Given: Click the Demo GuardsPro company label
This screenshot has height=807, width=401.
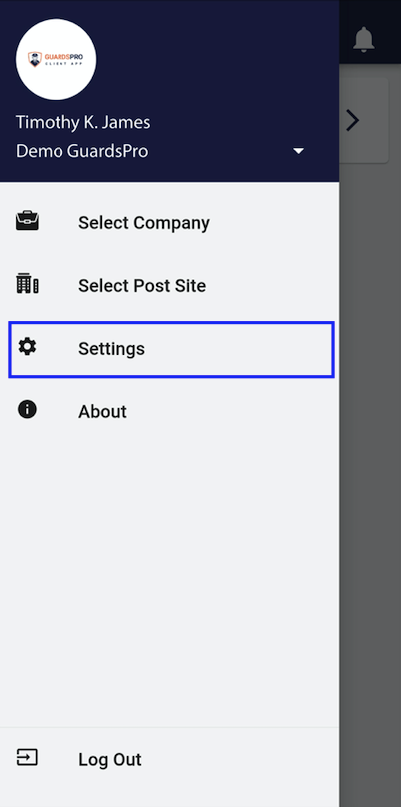Looking at the screenshot, I should [x=82, y=151].
